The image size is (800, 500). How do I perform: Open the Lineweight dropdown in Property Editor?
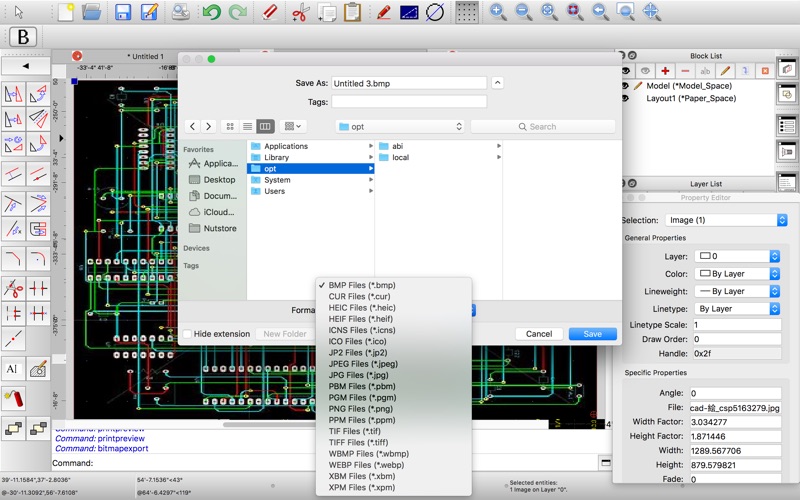736,291
